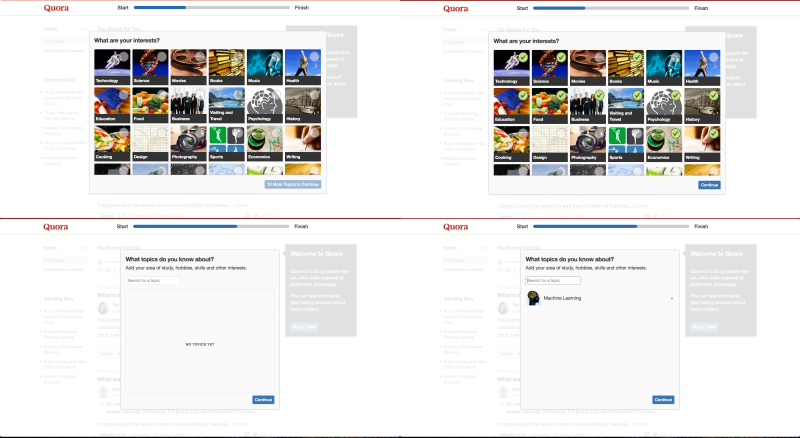Click the Start–Finish progress bar in bottom-right panel
This screenshot has width=800, height=438.
(611, 226)
